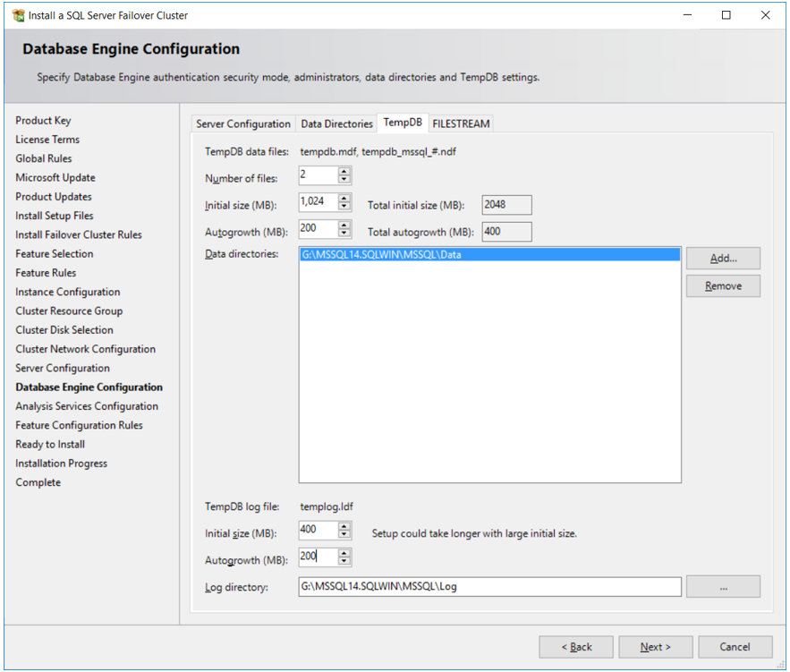Decrease TempDB log Initial size spinner

coord(344,534)
